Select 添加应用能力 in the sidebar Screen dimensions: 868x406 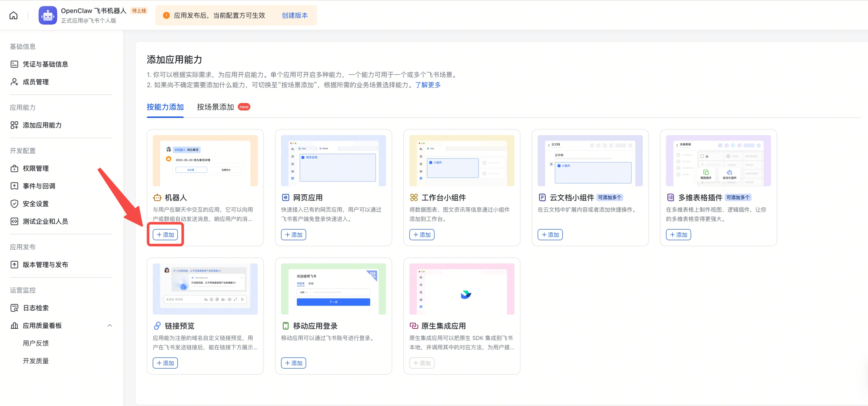coord(42,125)
